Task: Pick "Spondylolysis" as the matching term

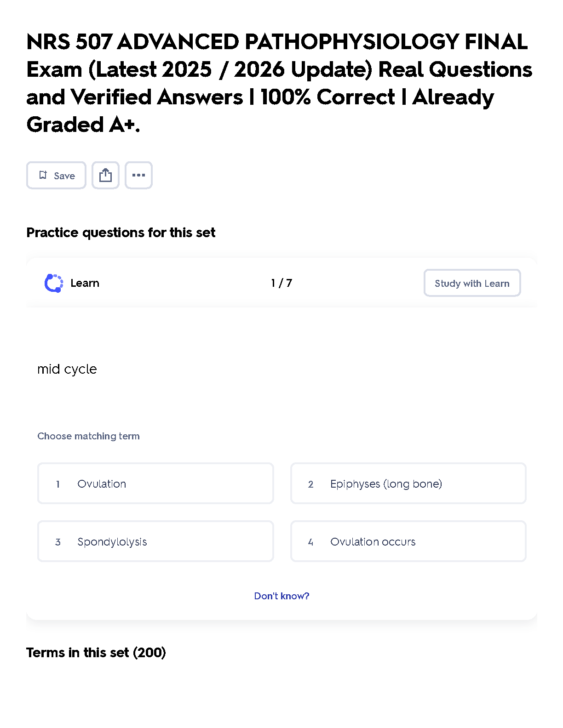Action: 155,541
